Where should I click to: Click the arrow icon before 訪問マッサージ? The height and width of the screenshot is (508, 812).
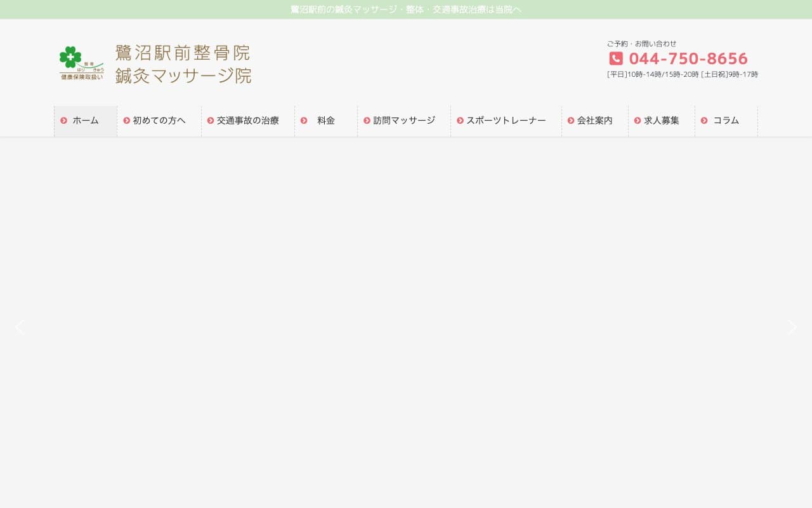click(x=366, y=121)
